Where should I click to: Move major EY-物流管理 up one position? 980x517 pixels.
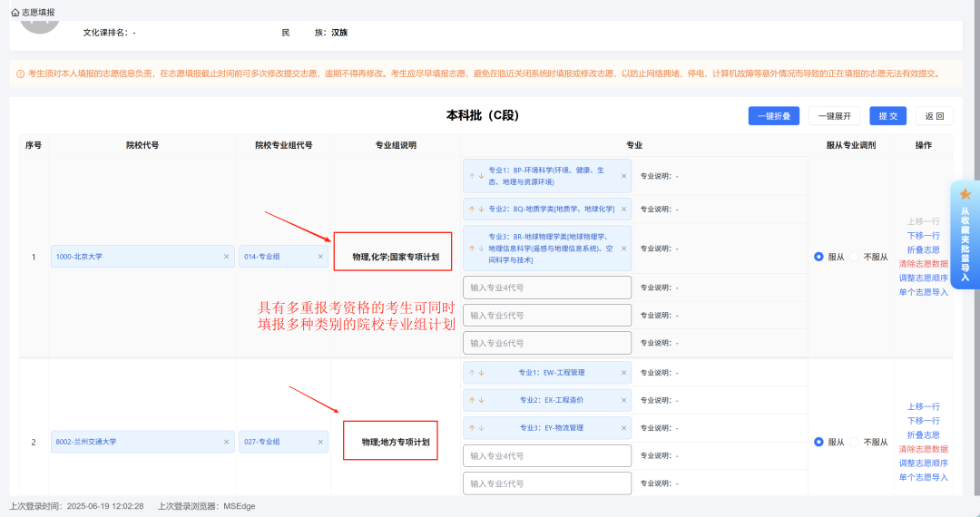pos(472,428)
